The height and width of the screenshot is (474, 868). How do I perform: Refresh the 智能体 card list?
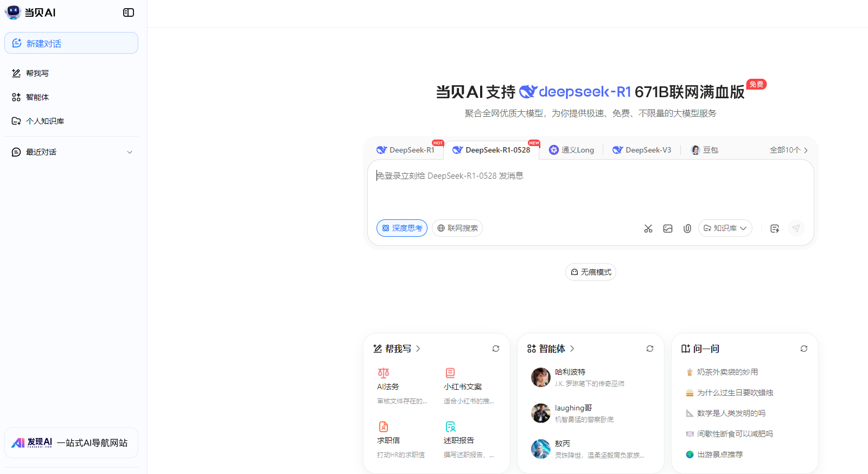[650, 349]
